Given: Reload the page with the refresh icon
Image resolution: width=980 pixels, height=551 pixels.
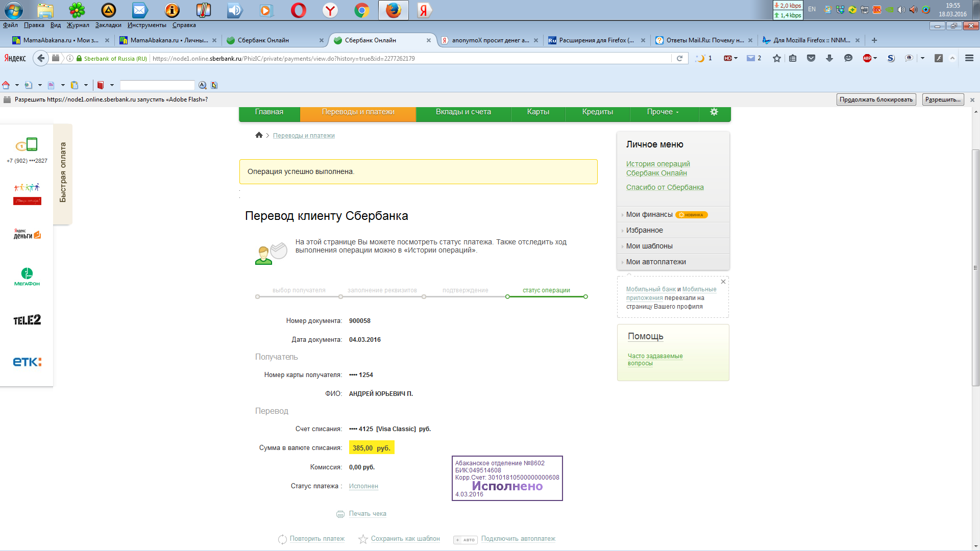Looking at the screenshot, I should pos(679,58).
